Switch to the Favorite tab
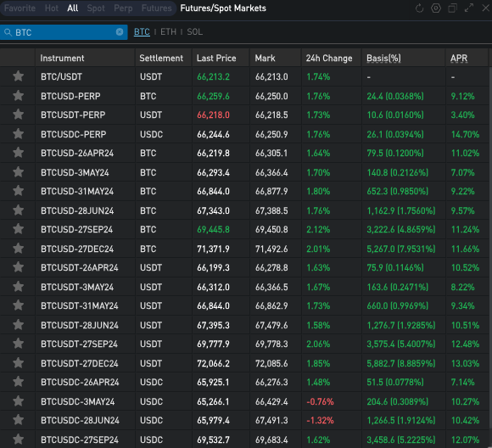Viewport: 492px width, 448px height. [x=20, y=8]
